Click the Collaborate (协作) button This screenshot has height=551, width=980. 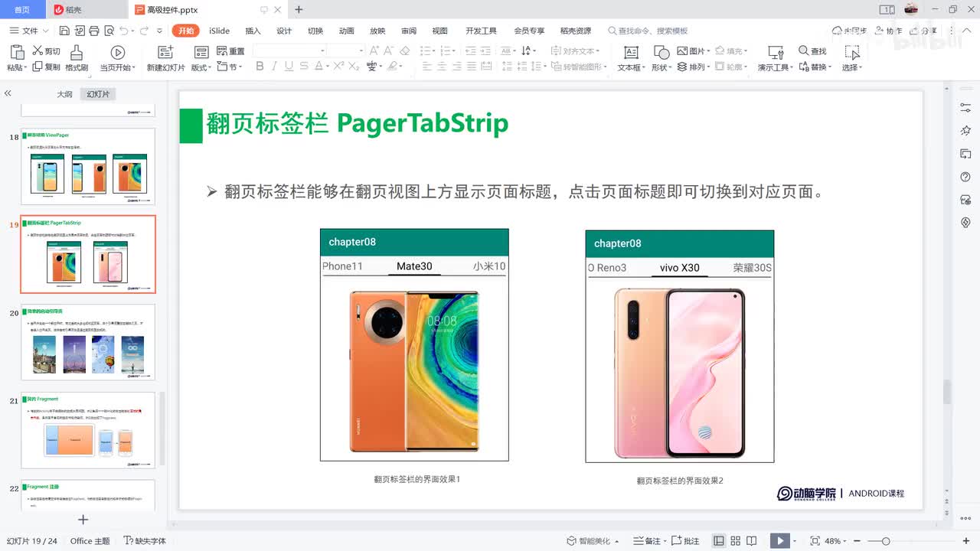888,31
